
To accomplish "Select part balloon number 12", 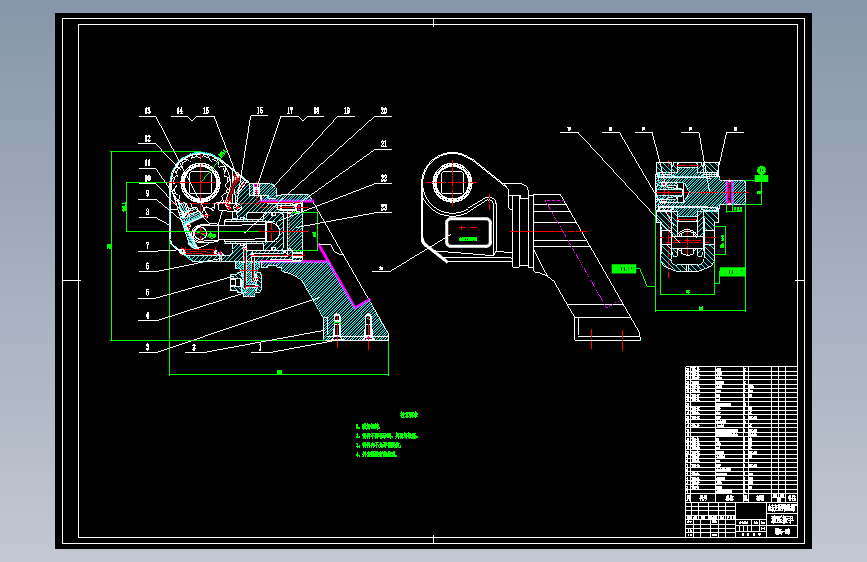I will point(148,139).
